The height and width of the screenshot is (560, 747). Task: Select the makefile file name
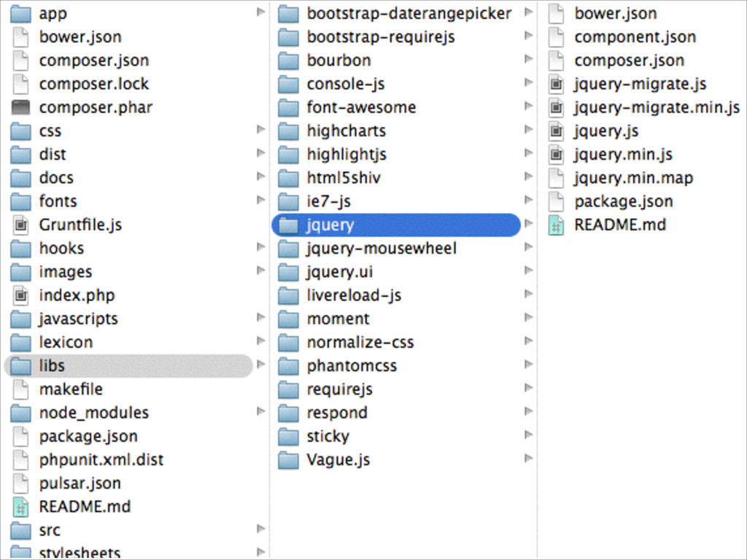(x=71, y=389)
